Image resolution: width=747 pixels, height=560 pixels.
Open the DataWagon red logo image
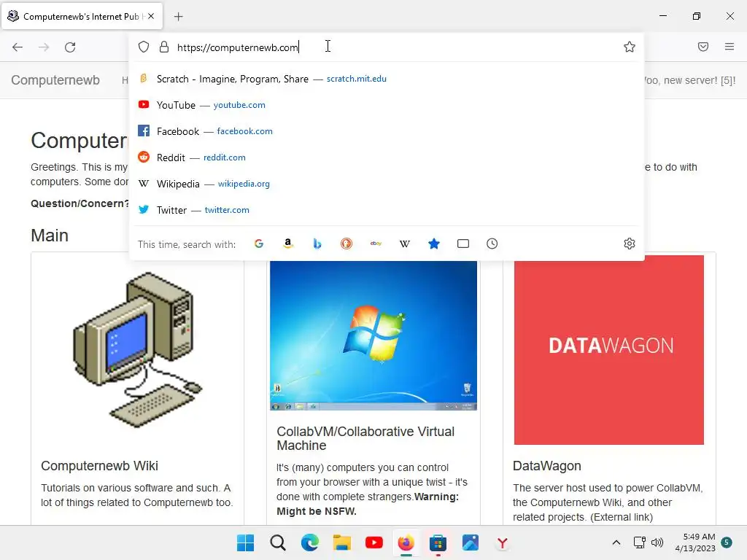(609, 350)
